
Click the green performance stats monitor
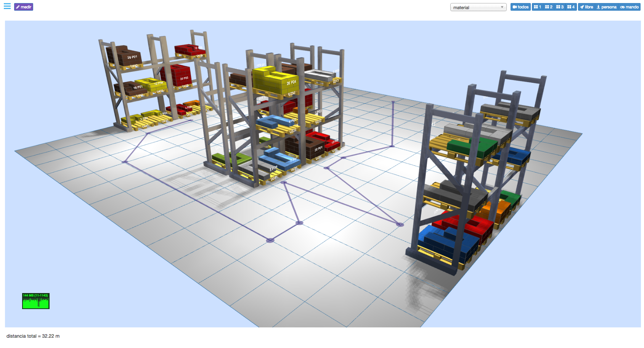click(x=36, y=301)
